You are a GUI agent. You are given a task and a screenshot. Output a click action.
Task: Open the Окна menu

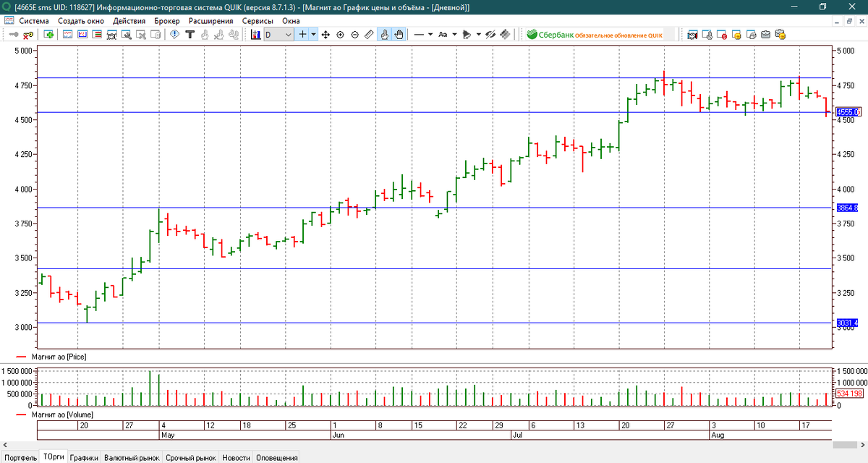click(x=291, y=21)
